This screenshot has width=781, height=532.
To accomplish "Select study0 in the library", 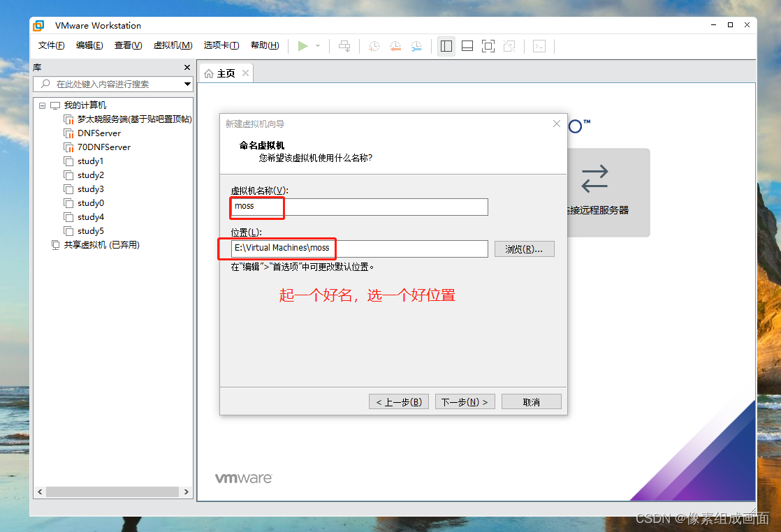I will (x=91, y=203).
